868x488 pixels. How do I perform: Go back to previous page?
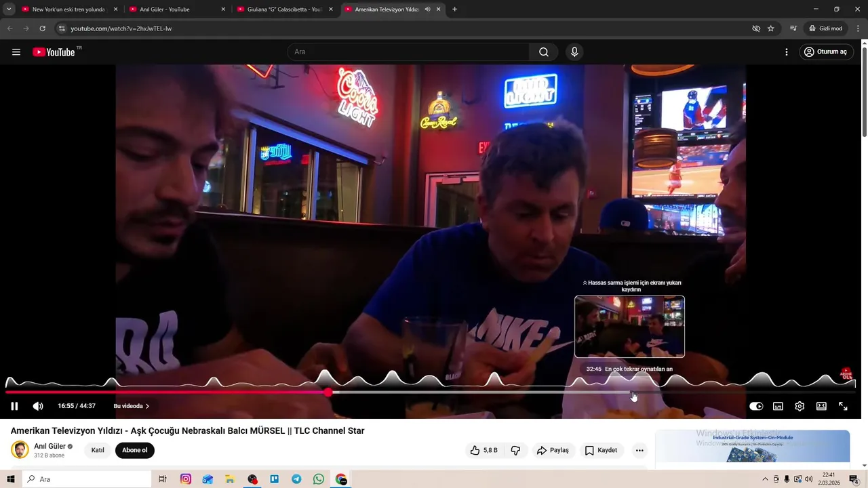(x=9, y=28)
